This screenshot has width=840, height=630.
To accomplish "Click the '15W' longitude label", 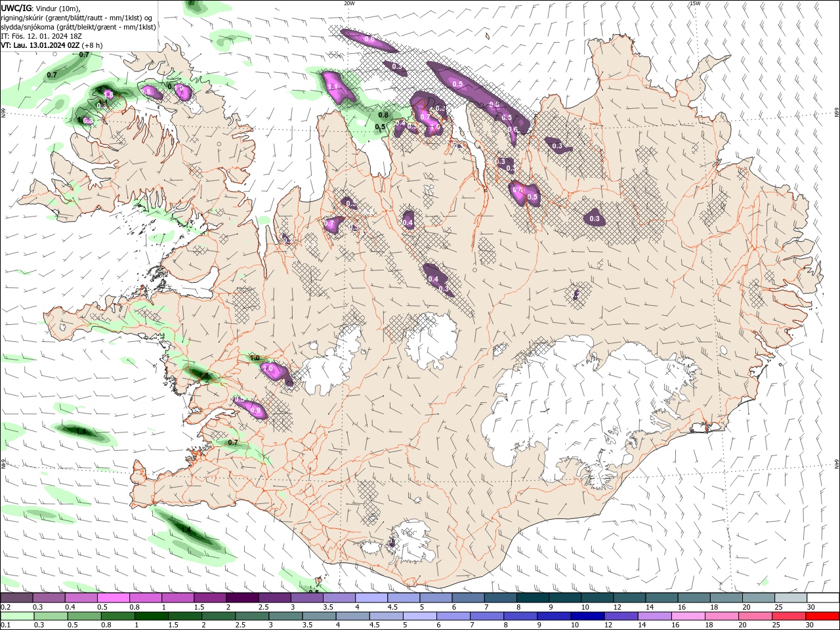I will [x=695, y=3].
